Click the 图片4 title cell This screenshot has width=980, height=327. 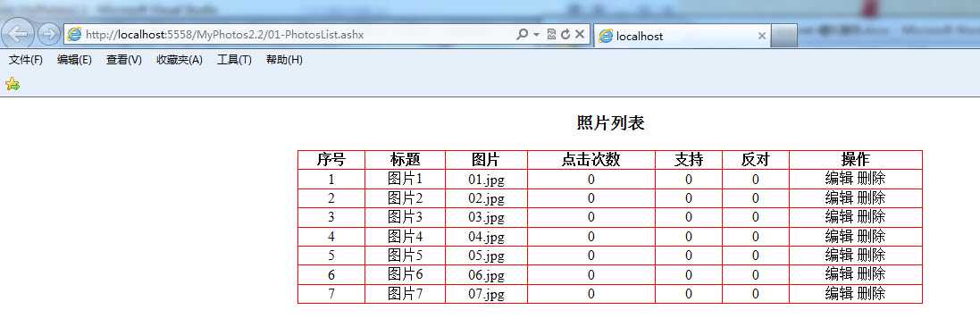click(x=405, y=237)
